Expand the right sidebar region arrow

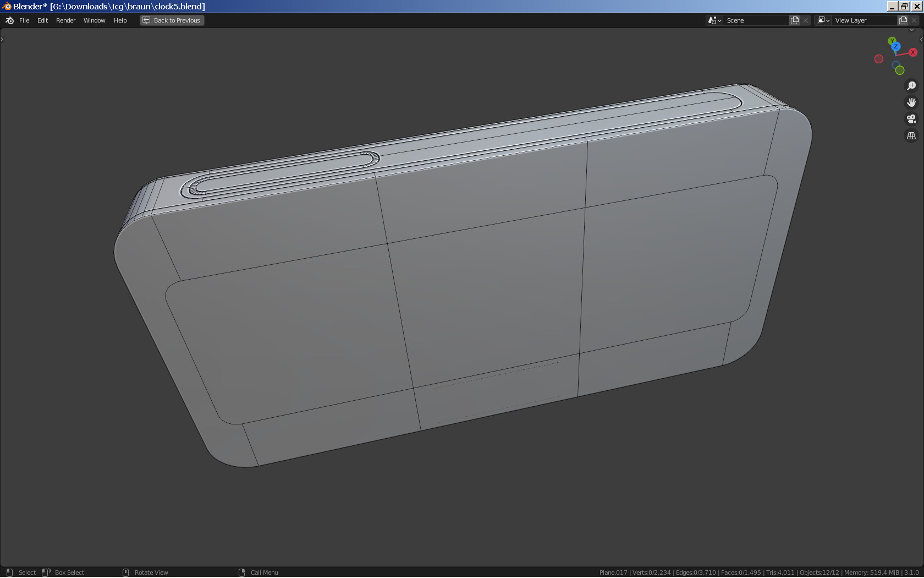[921, 39]
